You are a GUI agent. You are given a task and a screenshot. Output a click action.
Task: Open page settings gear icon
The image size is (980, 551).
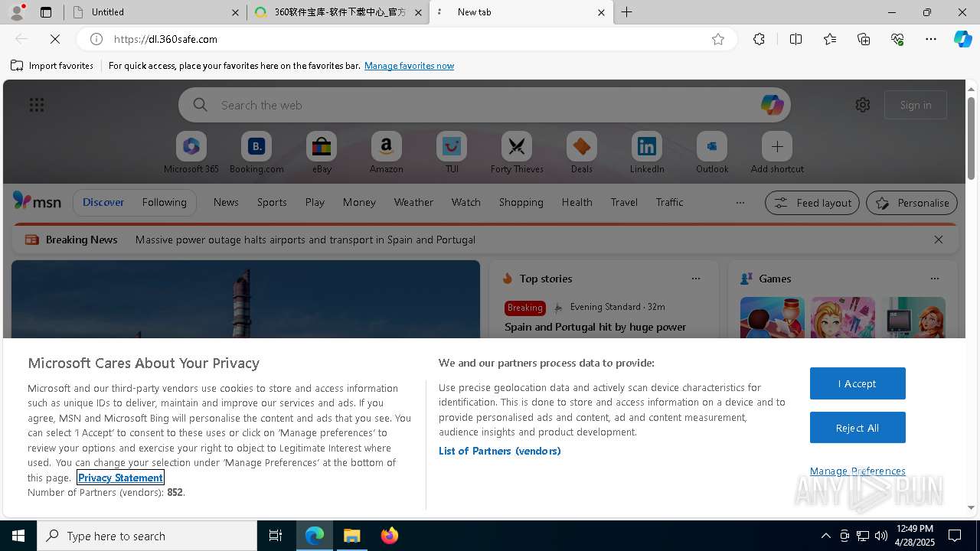863,105
